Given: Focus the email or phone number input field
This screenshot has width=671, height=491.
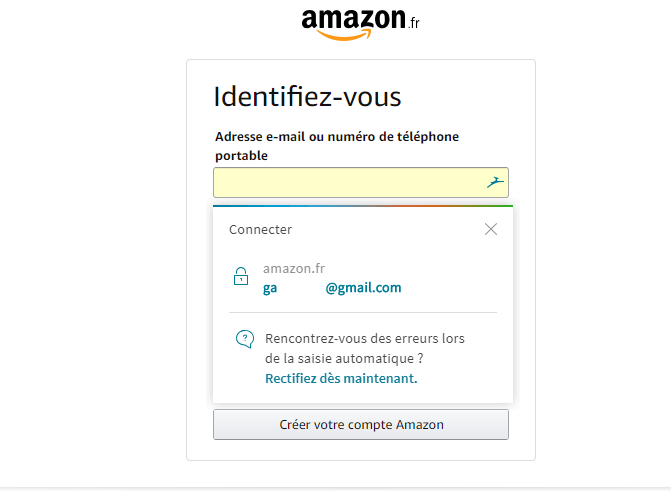Looking at the screenshot, I should pos(361,182).
